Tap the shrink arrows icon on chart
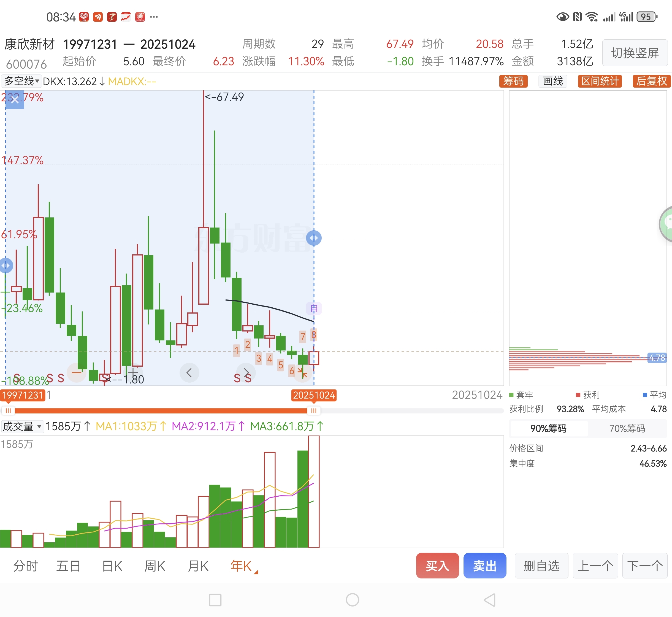Viewport: 672px width, 617px height. pyautogui.click(x=302, y=373)
